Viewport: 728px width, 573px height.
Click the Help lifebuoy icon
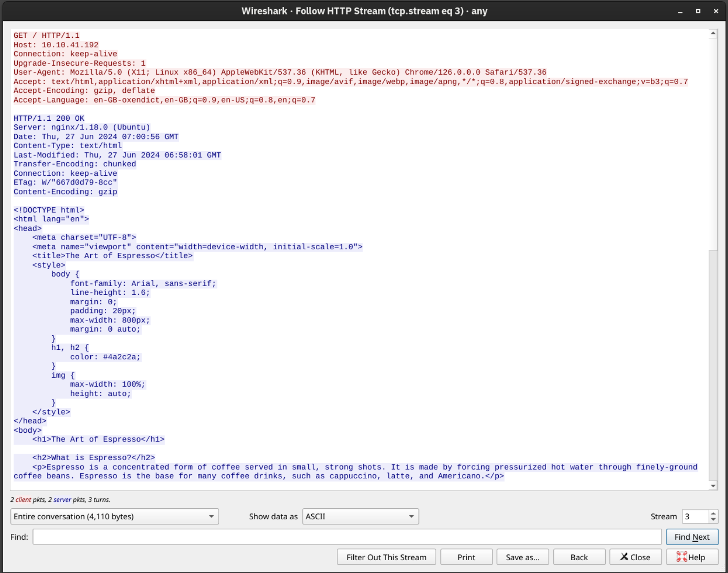(x=682, y=557)
